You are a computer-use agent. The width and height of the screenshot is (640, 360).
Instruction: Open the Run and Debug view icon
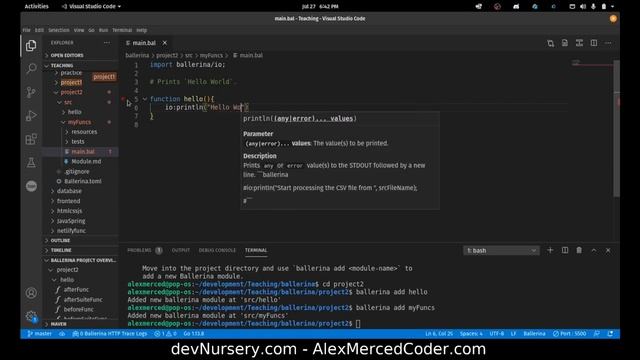[31, 116]
